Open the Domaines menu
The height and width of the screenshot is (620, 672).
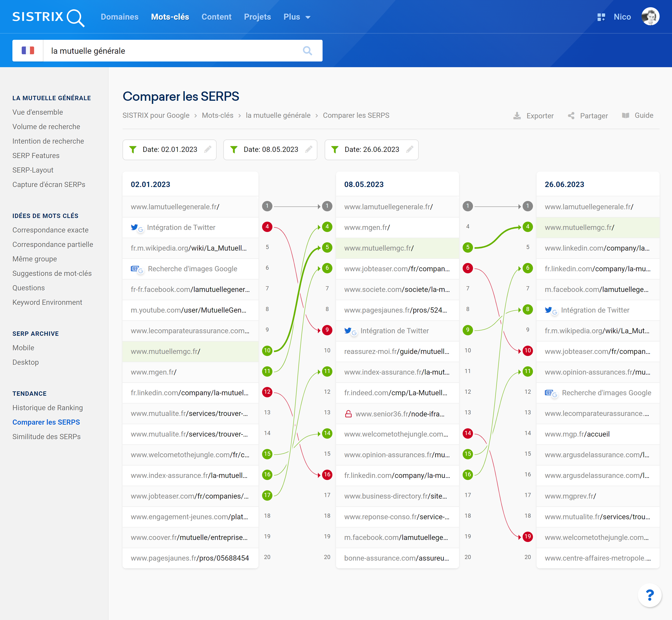pyautogui.click(x=119, y=17)
